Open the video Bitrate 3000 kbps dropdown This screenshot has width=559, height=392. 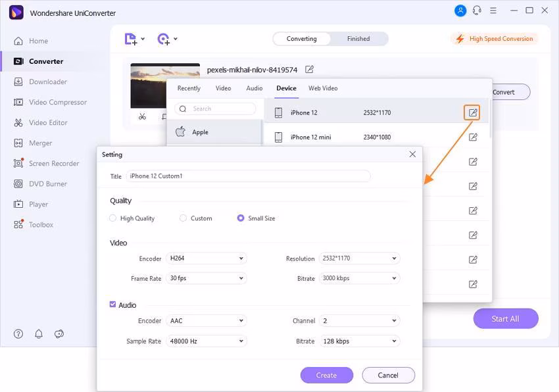(359, 278)
